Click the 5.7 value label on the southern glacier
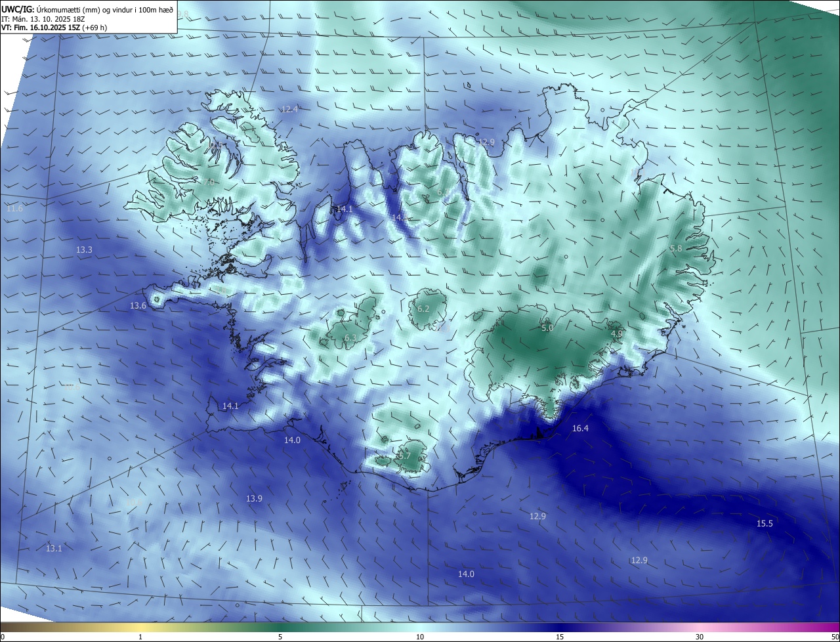Screen dimensions: 840x642 [x=404, y=456]
